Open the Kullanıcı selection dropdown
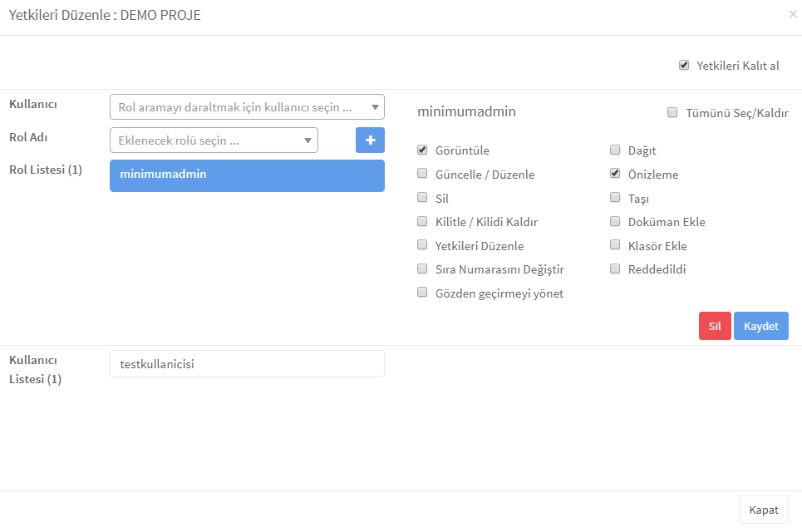 [x=247, y=107]
